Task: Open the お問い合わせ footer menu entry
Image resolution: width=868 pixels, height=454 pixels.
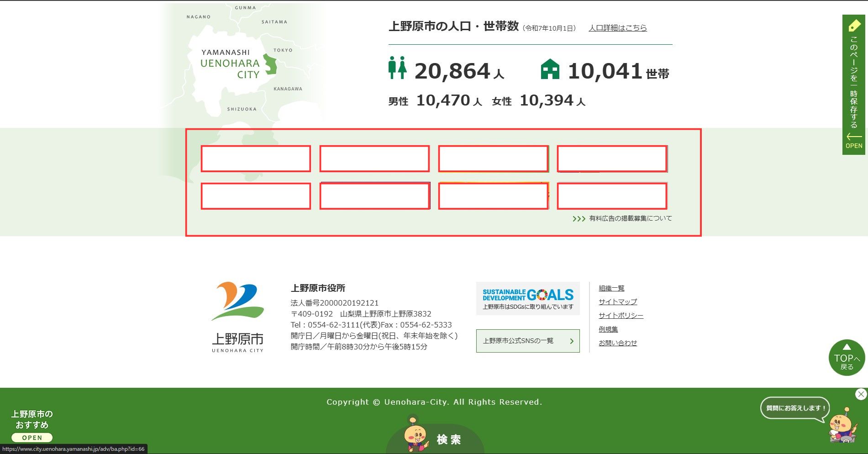Action: pos(618,342)
